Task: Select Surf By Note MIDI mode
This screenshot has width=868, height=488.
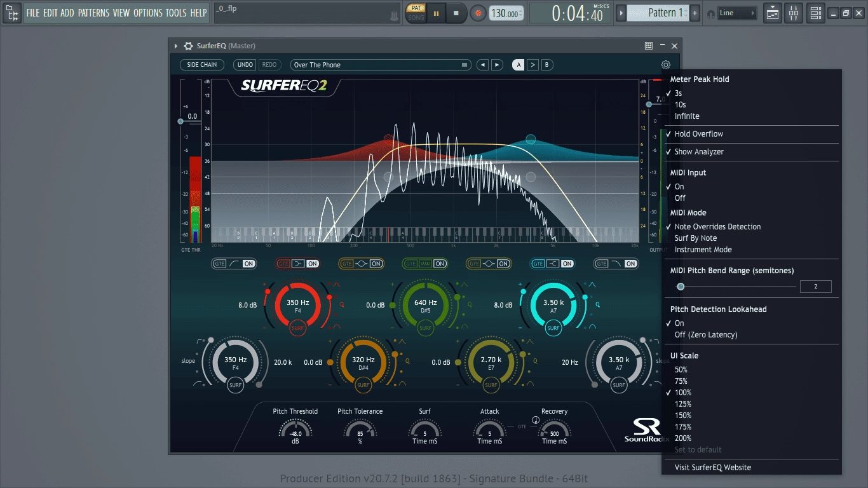Action: [x=752, y=238]
